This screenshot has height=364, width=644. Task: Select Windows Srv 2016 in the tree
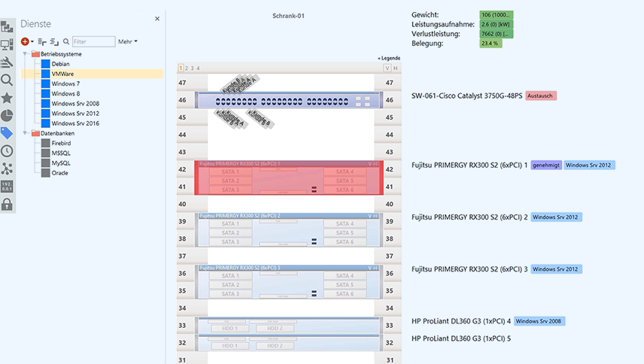pos(75,123)
